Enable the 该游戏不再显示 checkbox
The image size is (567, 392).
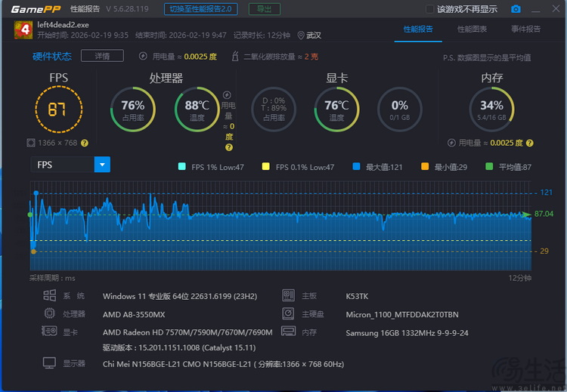[x=429, y=9]
